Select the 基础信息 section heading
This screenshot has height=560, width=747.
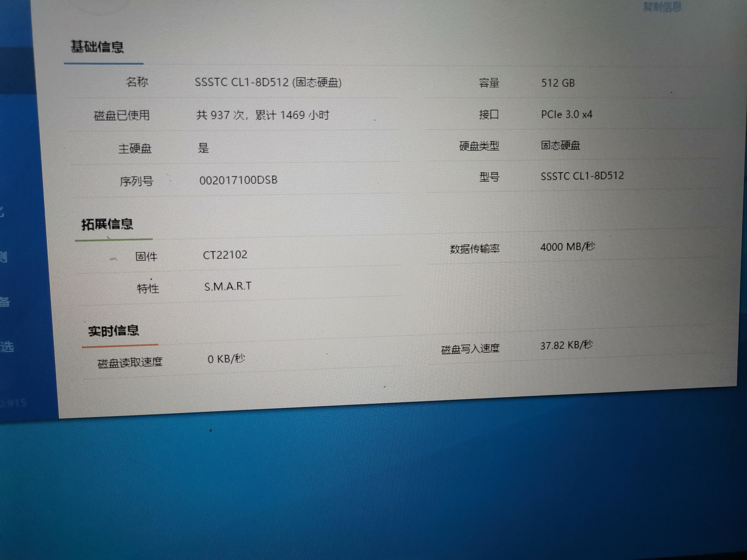97,47
